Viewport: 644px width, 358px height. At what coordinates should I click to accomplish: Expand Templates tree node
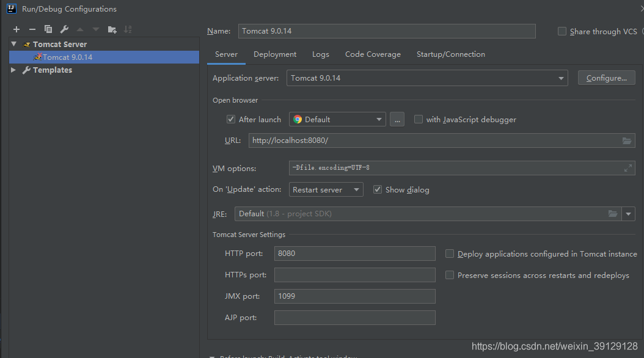[13, 70]
